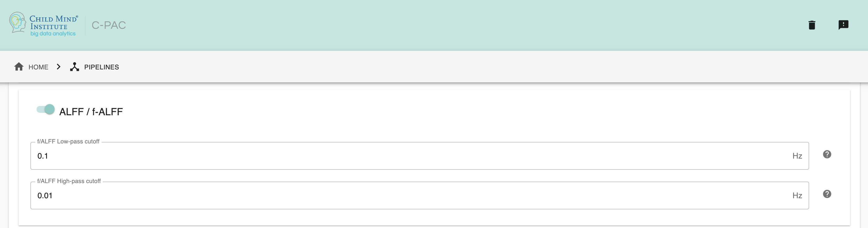
Task: Open the PIPELINES breadcrumb link
Action: [x=102, y=67]
